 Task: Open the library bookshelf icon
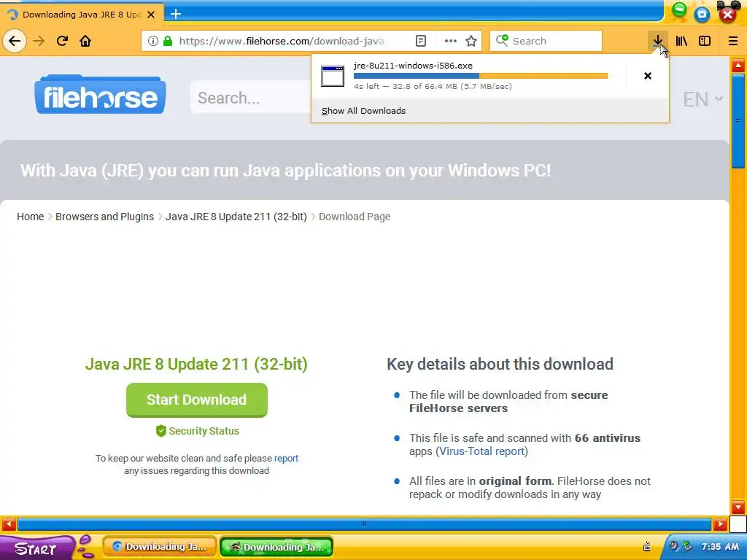(x=681, y=41)
